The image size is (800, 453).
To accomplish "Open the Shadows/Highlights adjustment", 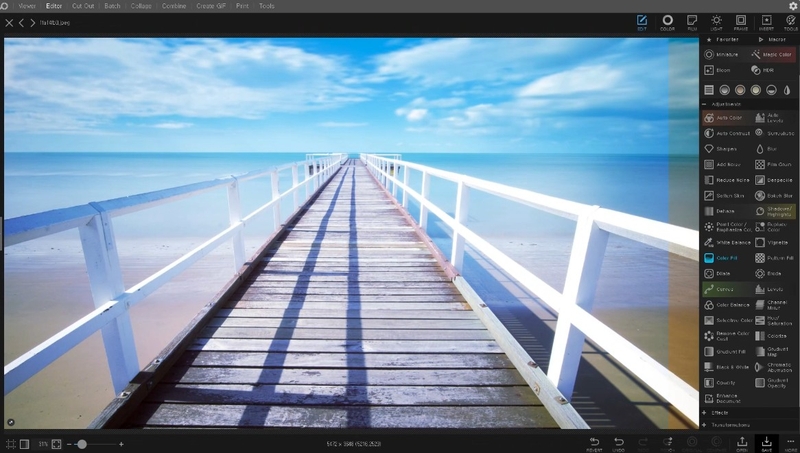I will click(x=774, y=211).
